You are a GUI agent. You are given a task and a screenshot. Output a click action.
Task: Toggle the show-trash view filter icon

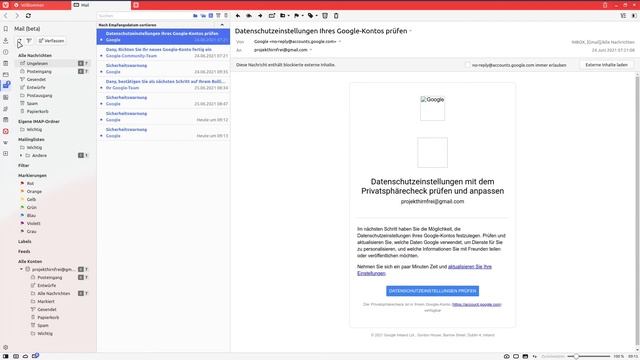226,16
